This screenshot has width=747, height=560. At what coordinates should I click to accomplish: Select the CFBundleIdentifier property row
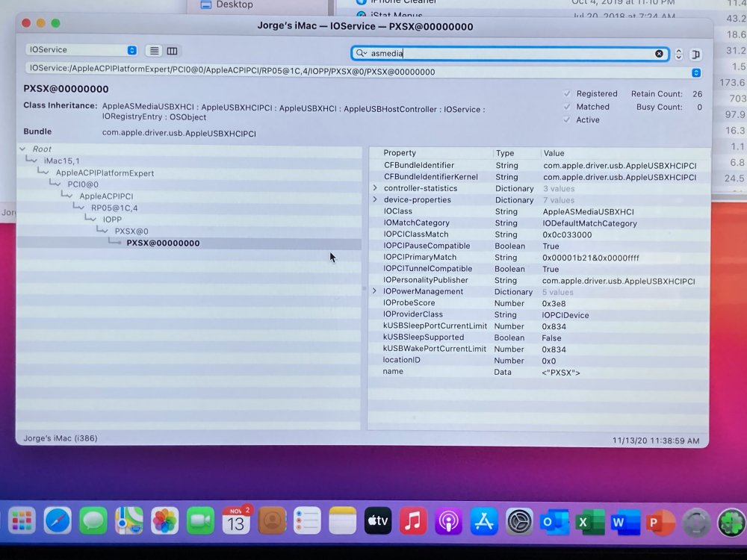(539, 165)
